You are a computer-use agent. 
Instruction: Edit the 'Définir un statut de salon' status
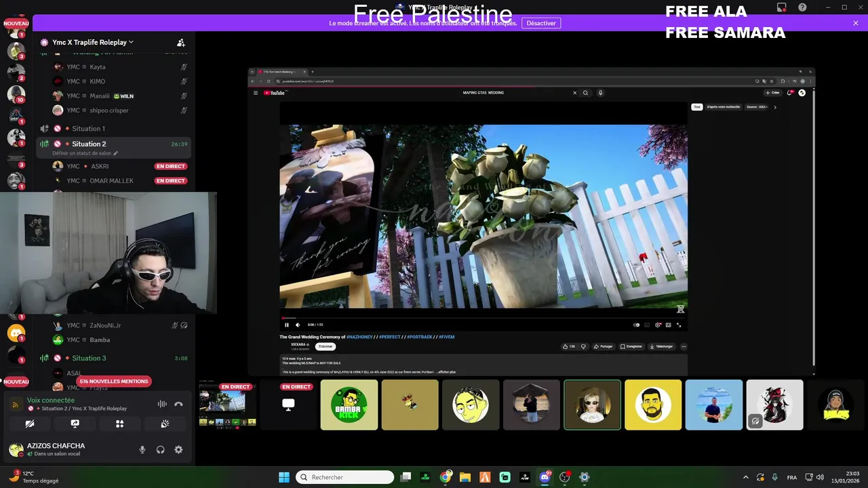coord(85,153)
